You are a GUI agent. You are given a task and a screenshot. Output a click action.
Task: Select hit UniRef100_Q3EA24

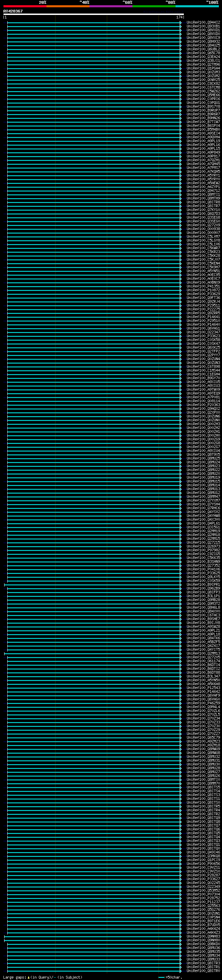pos(203,57)
